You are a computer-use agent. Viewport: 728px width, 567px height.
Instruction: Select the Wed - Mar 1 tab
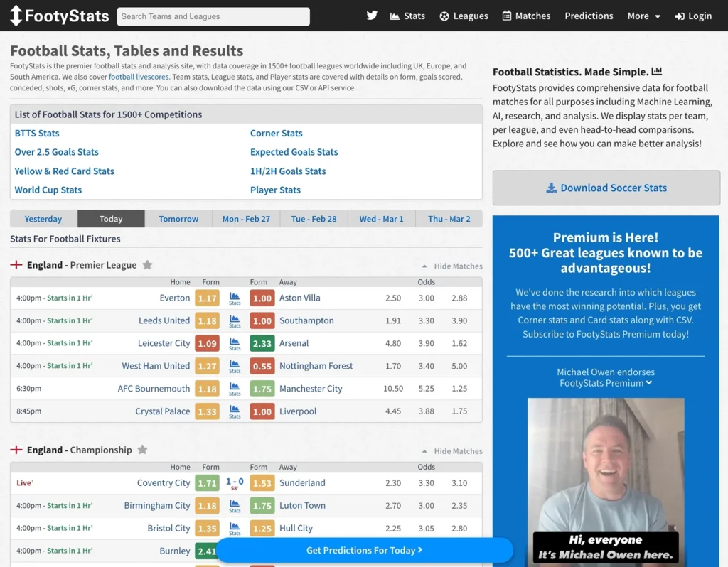coord(381,219)
